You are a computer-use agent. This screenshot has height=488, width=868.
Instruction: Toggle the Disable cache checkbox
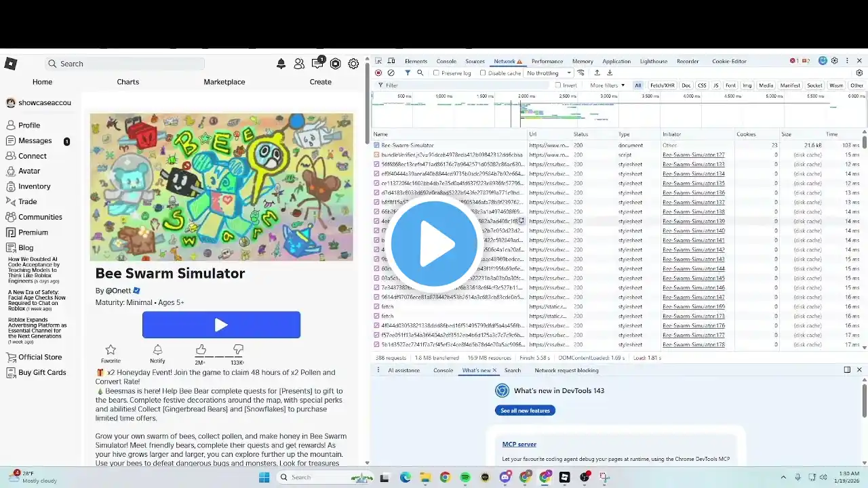tap(483, 73)
